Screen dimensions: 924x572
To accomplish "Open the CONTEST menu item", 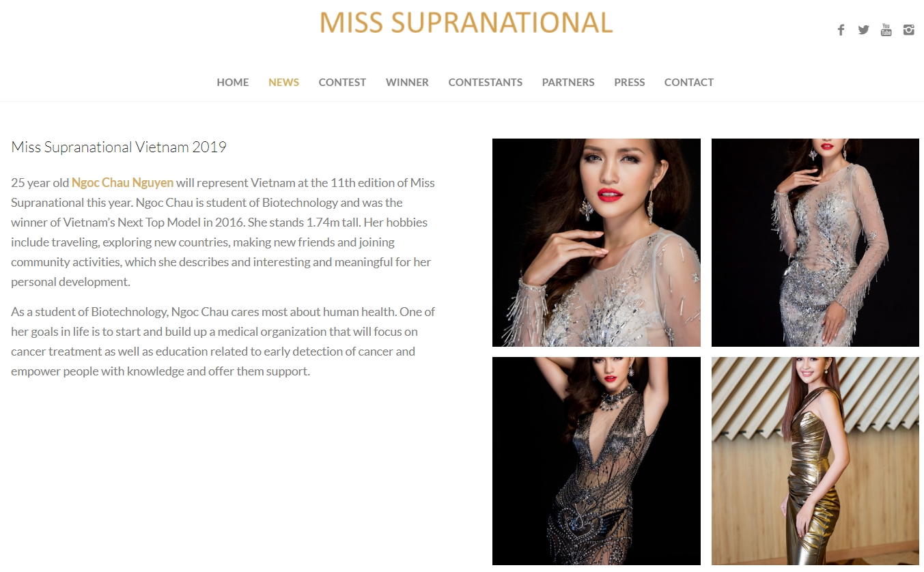I will click(x=342, y=82).
